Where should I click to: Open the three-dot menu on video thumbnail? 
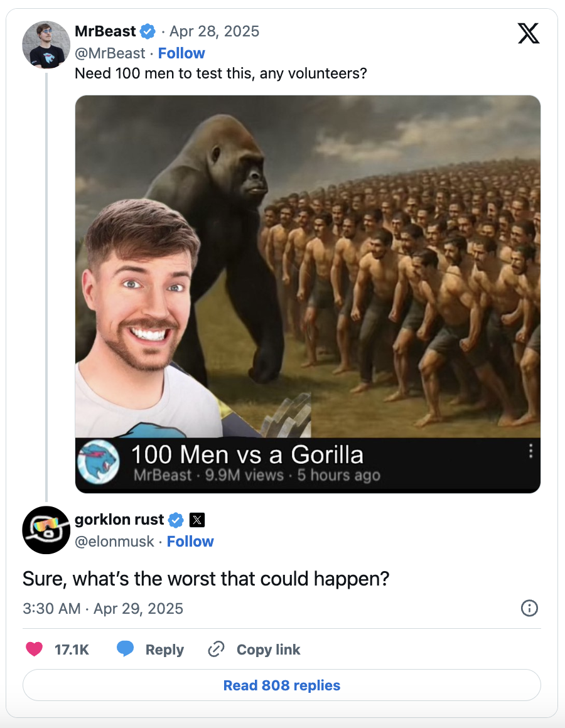pos(531,451)
